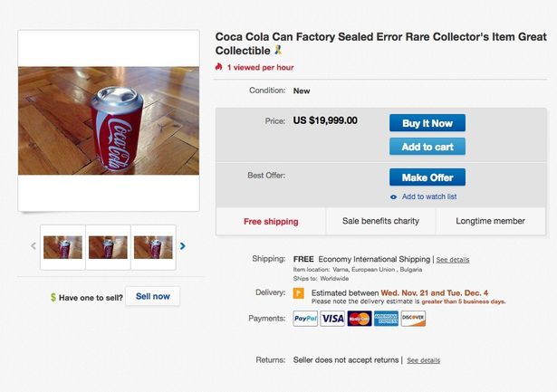Click the green dollar sign icon
This screenshot has height=392, width=557.
(53, 297)
